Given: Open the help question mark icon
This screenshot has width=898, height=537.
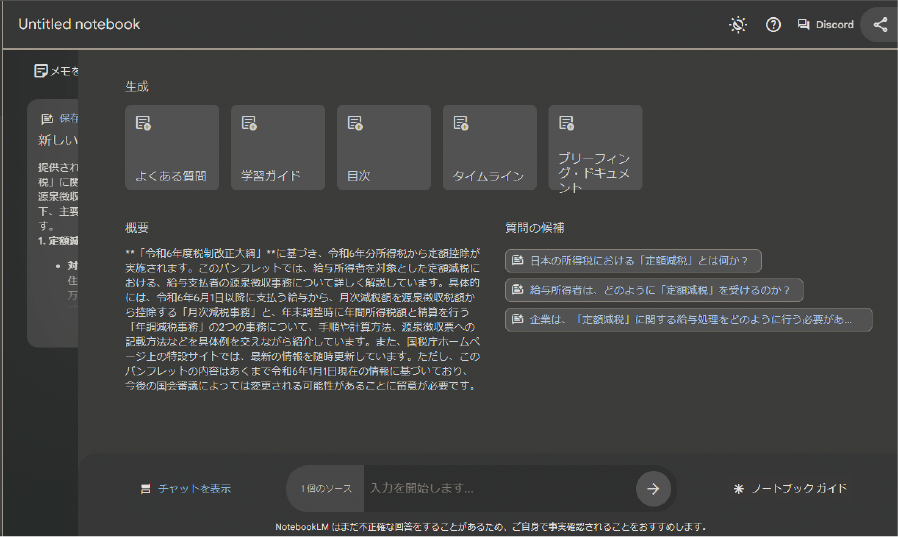Looking at the screenshot, I should (773, 25).
